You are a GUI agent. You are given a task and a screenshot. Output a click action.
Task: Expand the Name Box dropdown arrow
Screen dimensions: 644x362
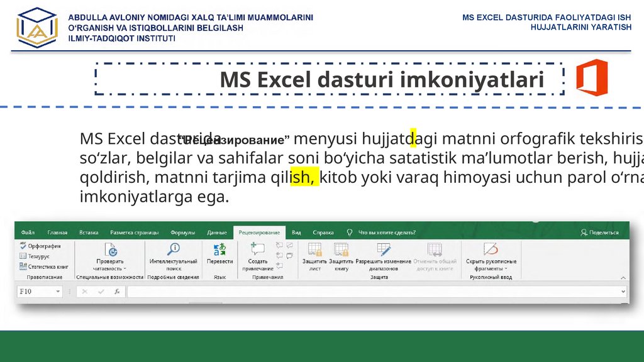click(58, 292)
